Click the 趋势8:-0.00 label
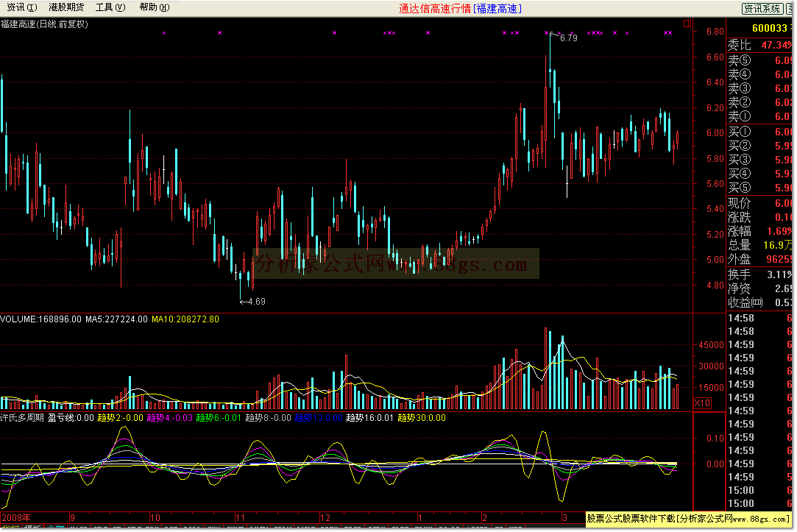Image resolution: width=797 pixels, height=532 pixels. (x=269, y=418)
